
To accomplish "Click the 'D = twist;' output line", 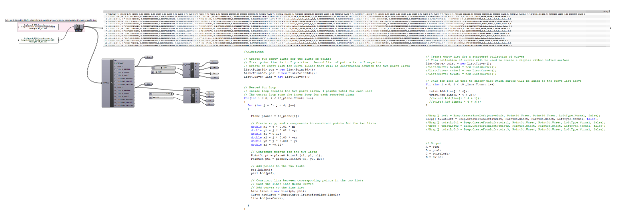I will (434, 157).
